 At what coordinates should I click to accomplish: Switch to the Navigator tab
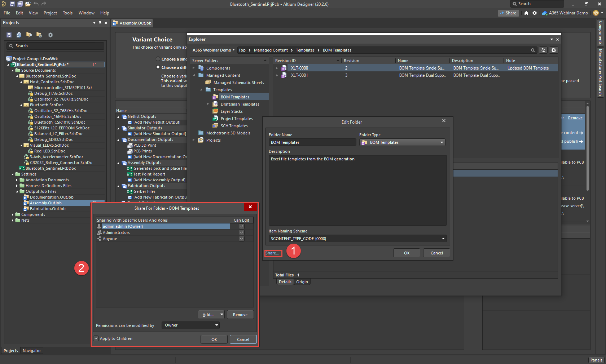coord(32,351)
